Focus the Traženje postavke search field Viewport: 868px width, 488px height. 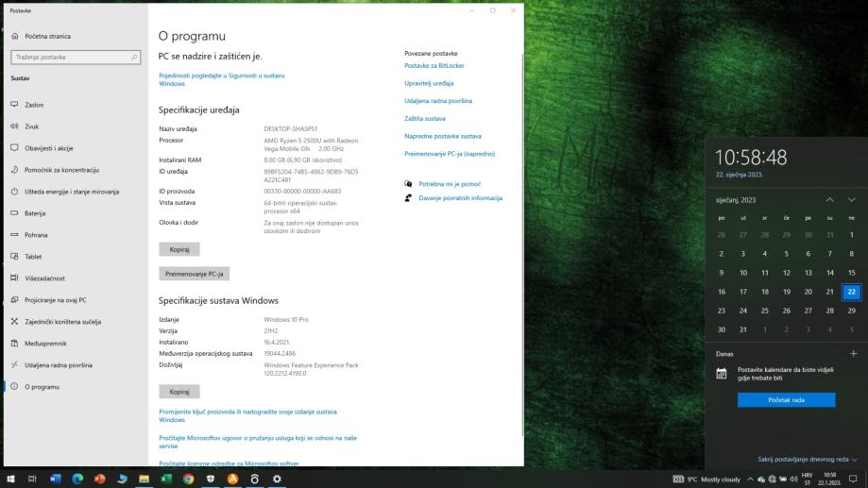tap(76, 57)
